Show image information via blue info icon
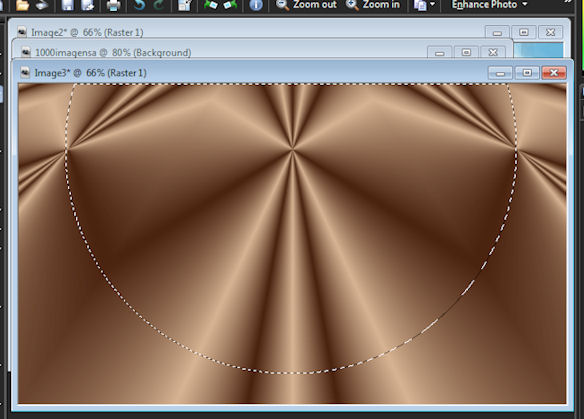Image resolution: width=584 pixels, height=419 pixels. [x=256, y=5]
